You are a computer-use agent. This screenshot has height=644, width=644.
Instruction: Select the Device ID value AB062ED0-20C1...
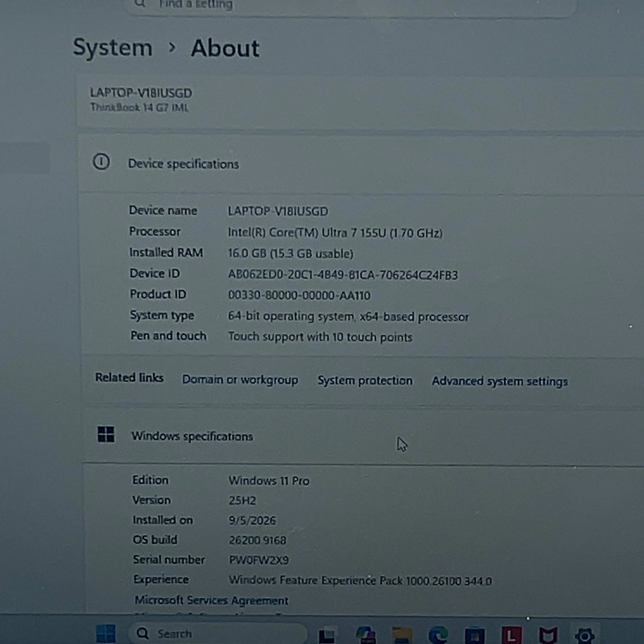343,275
